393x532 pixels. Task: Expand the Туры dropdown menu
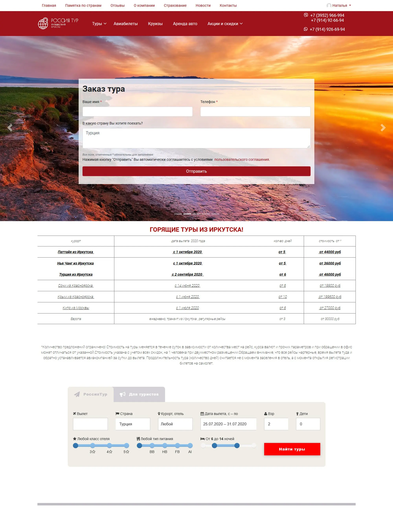click(x=99, y=24)
